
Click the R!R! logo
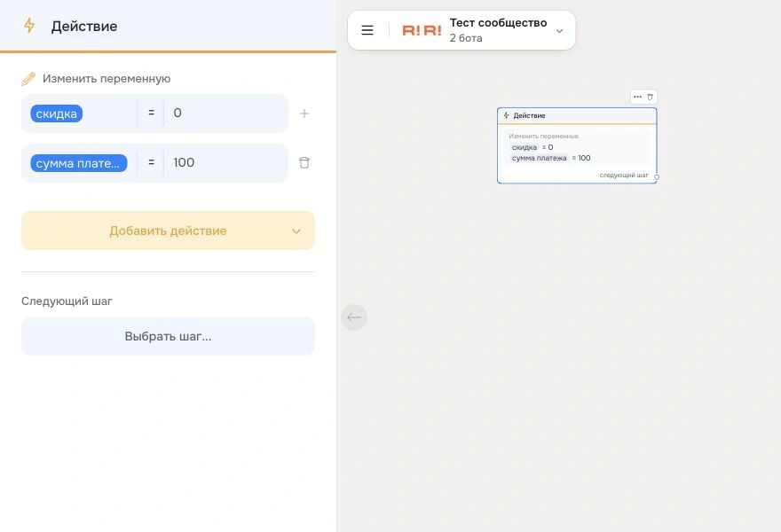click(422, 30)
